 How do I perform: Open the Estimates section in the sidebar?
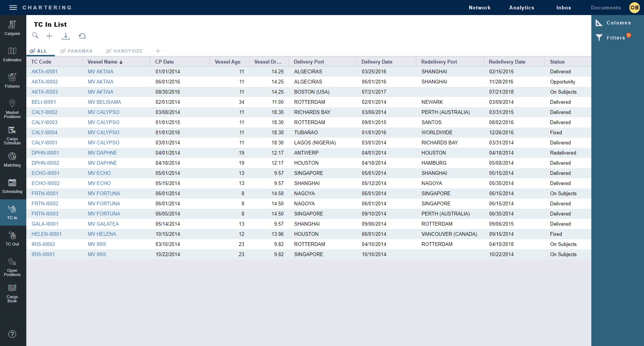(12, 54)
